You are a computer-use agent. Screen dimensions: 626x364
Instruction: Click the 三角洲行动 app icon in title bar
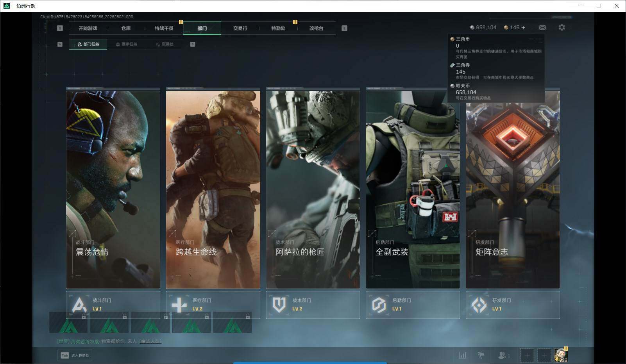coord(6,6)
